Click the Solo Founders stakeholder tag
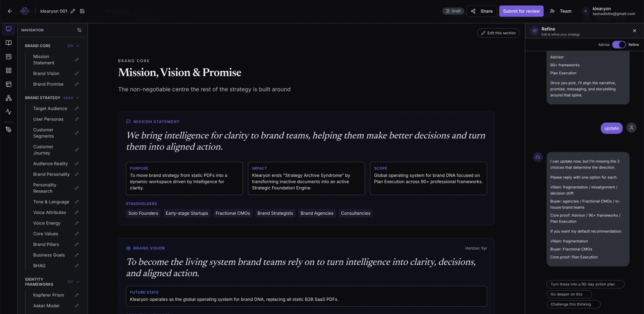Image resolution: width=644 pixels, height=314 pixels. pos(143,213)
